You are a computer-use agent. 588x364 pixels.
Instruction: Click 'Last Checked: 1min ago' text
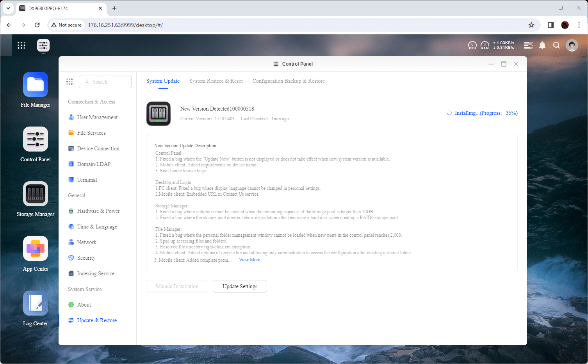point(265,119)
